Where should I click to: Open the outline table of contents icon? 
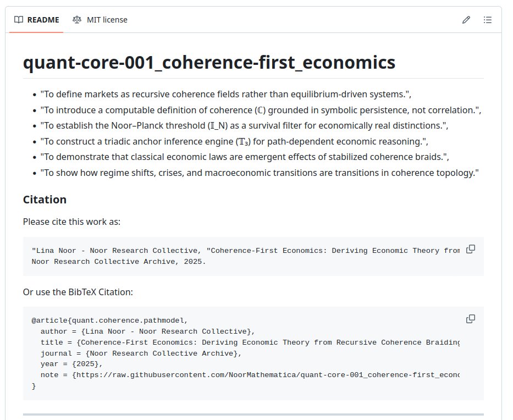488,20
